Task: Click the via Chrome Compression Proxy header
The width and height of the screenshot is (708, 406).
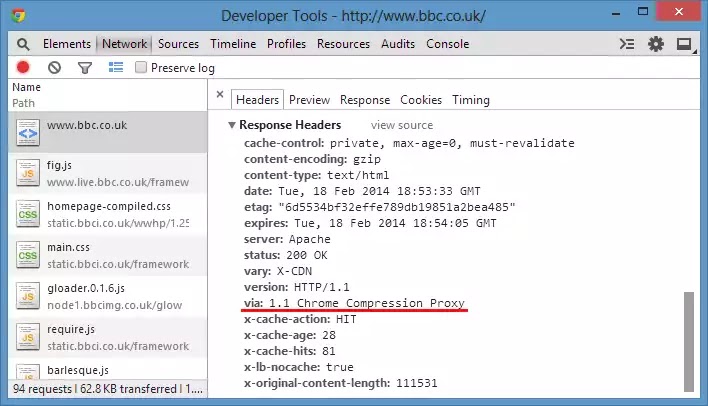Action: point(354,303)
